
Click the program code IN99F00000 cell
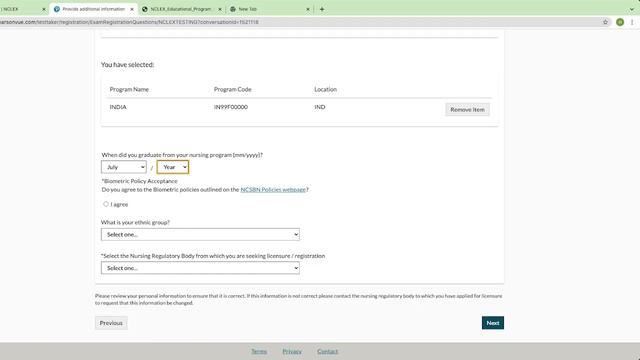tap(231, 107)
